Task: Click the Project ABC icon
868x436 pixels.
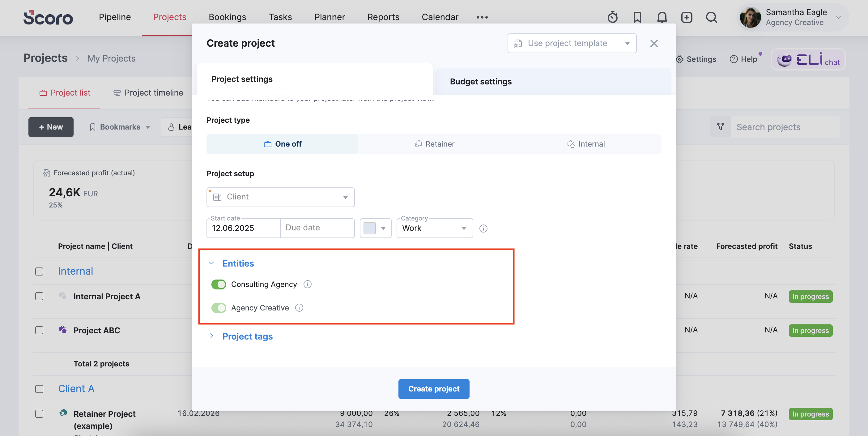Action: point(63,329)
